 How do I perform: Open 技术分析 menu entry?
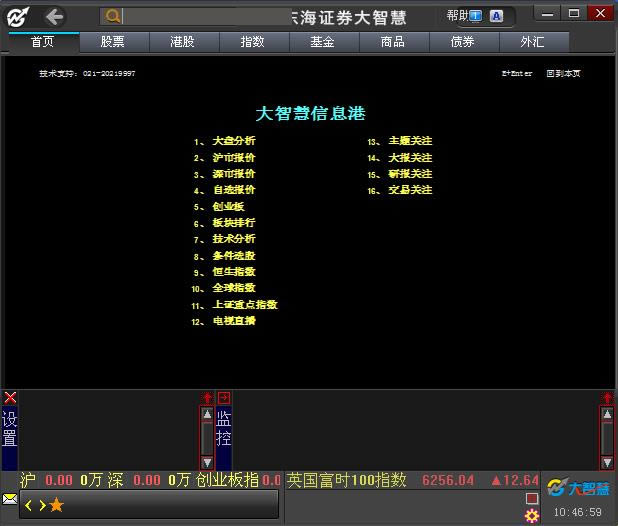[x=234, y=239]
